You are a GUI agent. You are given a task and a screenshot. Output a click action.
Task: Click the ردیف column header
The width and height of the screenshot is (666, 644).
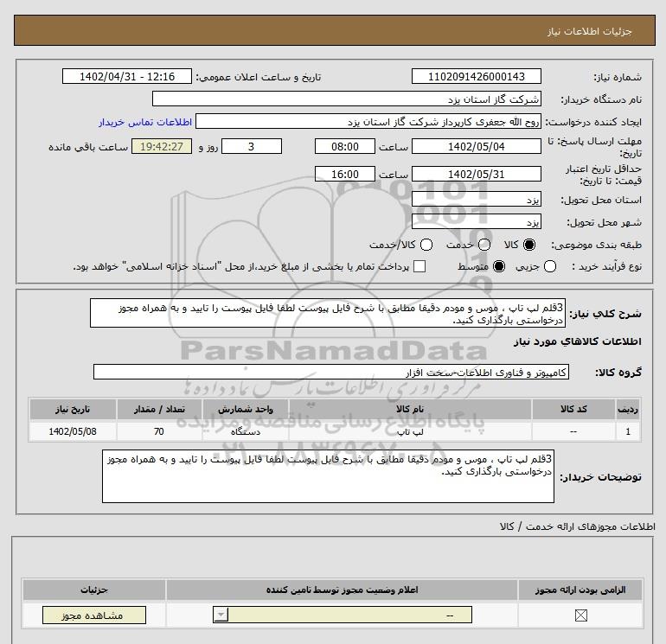pyautogui.click(x=628, y=409)
